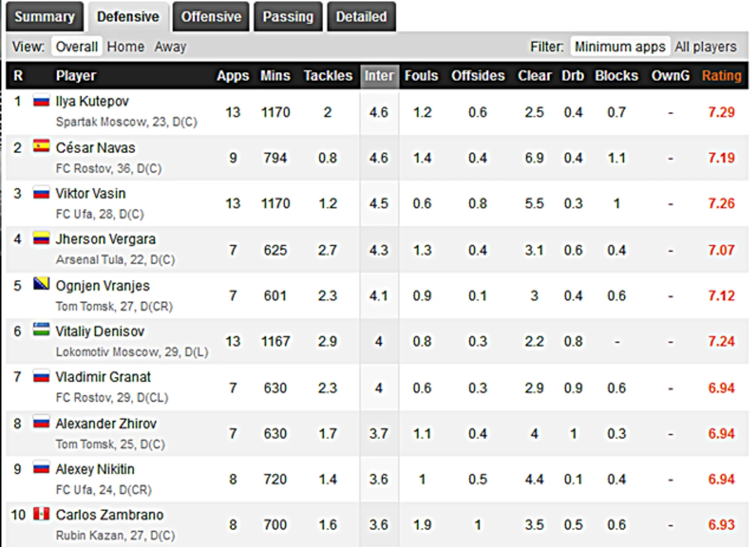Open the Summary tab

(x=45, y=17)
